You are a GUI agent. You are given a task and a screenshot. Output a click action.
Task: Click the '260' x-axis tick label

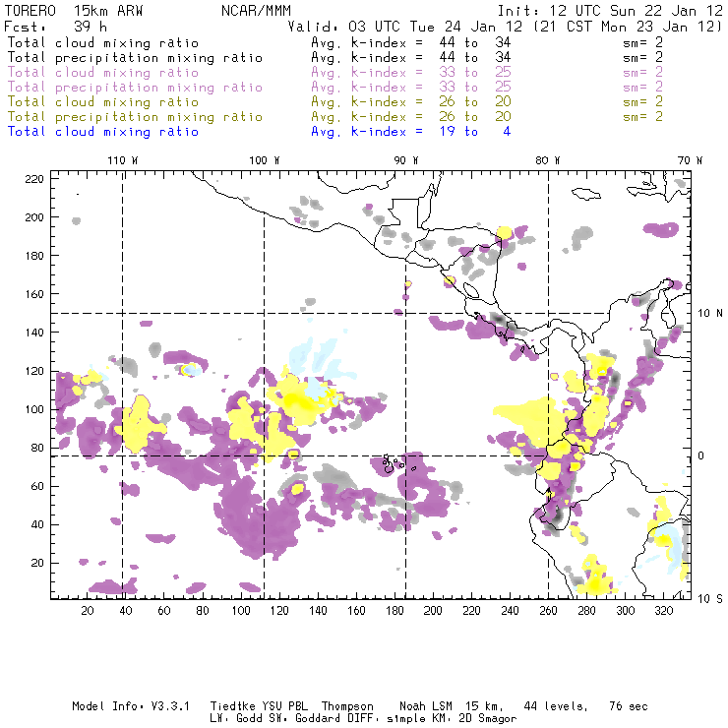548,611
